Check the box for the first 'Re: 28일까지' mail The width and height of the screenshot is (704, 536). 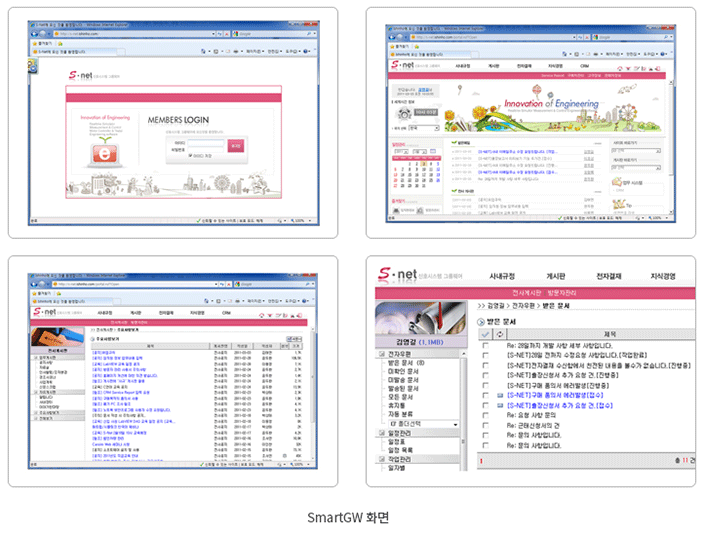coord(486,346)
